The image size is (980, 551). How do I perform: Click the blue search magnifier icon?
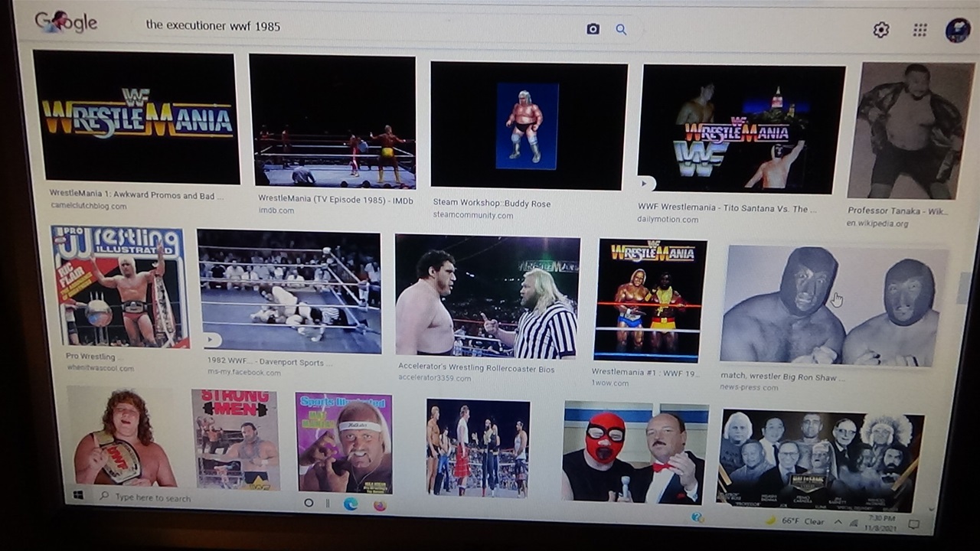(621, 29)
